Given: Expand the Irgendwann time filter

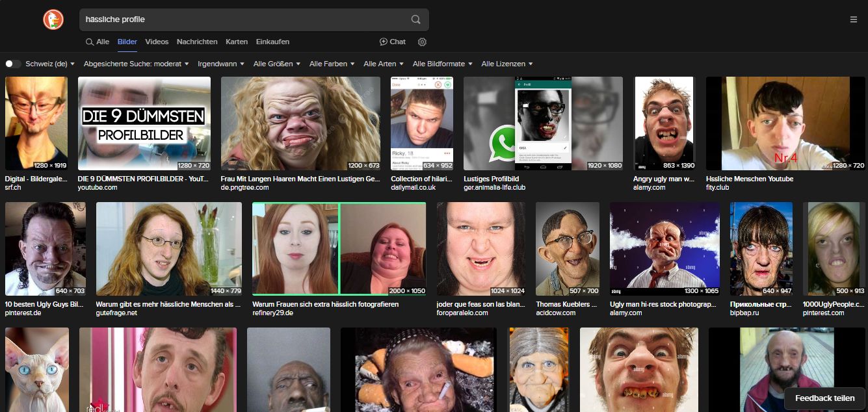Looking at the screenshot, I should [220, 64].
